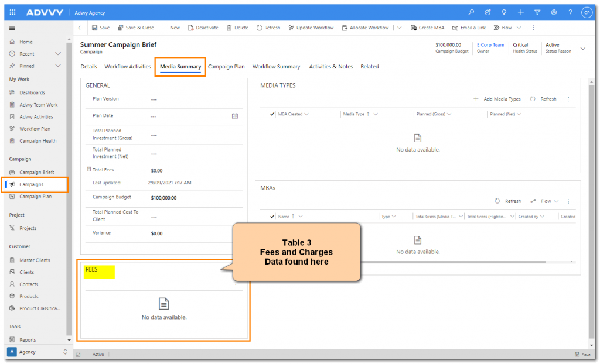Click the back arrow in command bar
Screen dimensions: 600x364
click(80, 28)
